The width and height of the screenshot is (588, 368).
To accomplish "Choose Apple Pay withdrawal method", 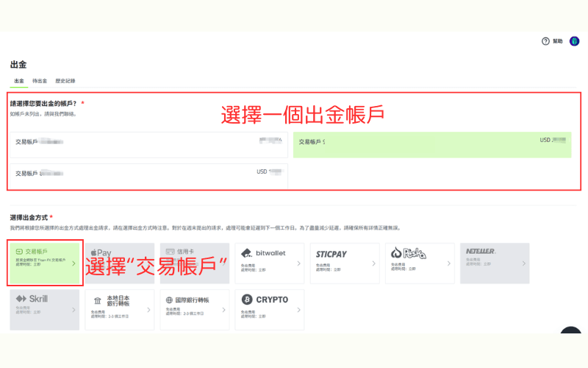I will tap(119, 263).
